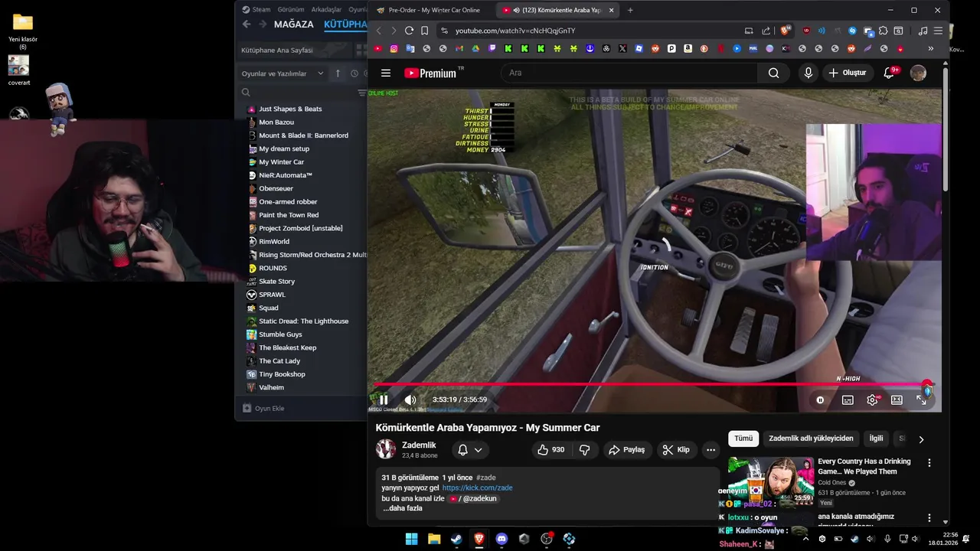980x551 pixels.
Task: Pause the YouTube video
Action: click(x=384, y=399)
